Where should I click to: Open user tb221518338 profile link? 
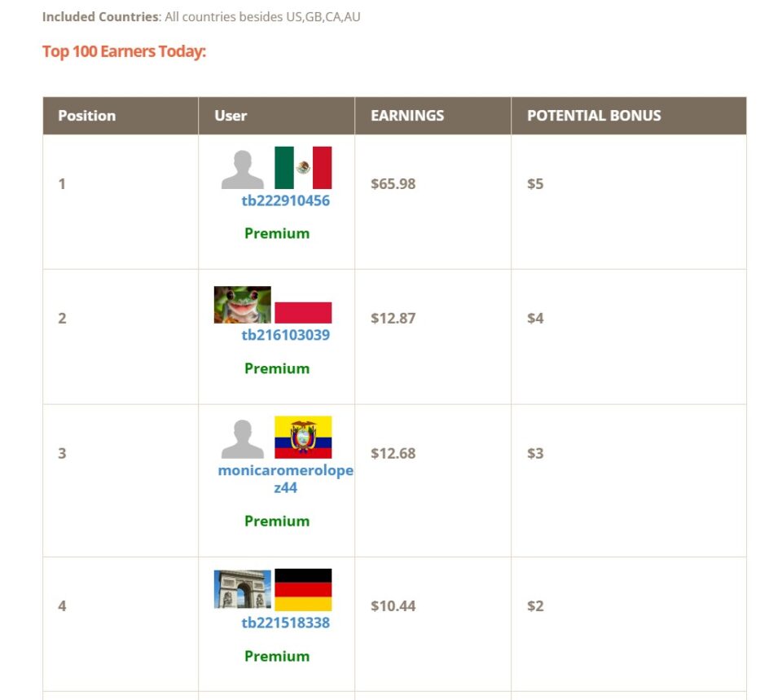point(285,623)
